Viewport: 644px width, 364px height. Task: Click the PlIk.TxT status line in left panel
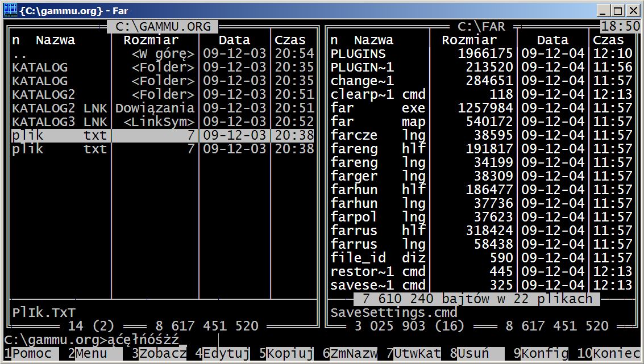click(x=44, y=313)
